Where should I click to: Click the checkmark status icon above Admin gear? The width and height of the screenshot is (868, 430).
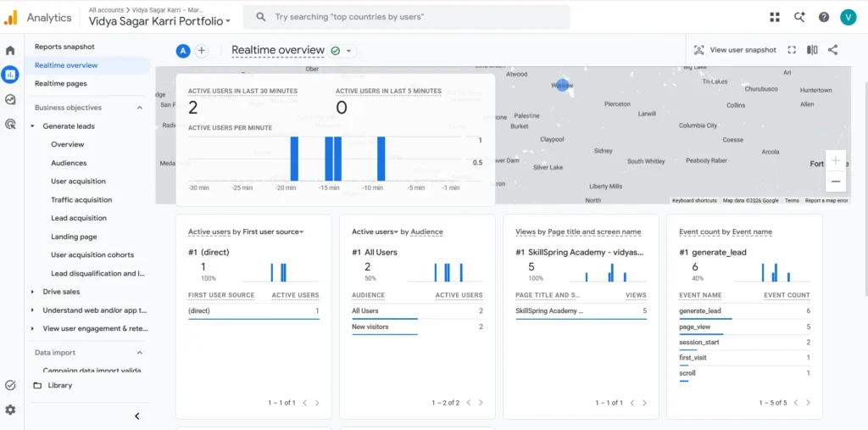coord(10,385)
